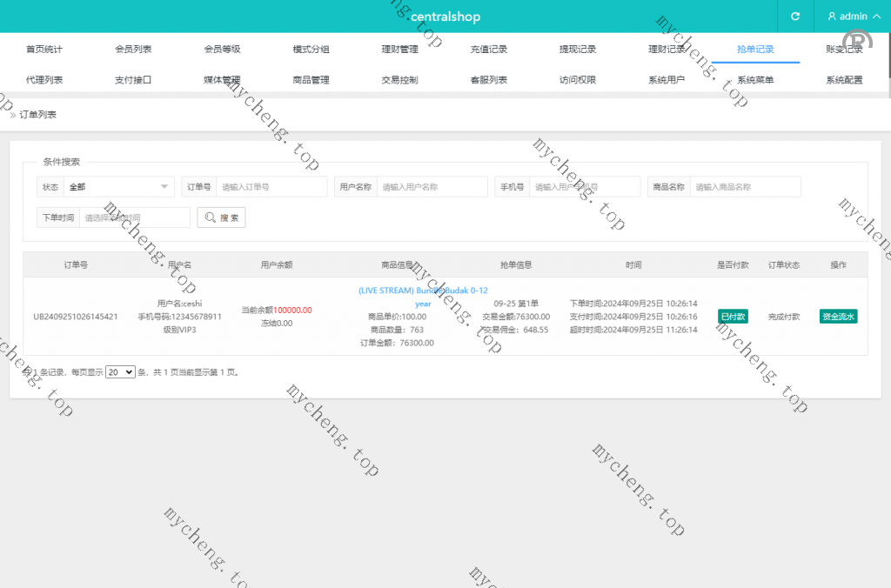Open the per-page records count selector
Screen dimensions: 891x588
120,371
